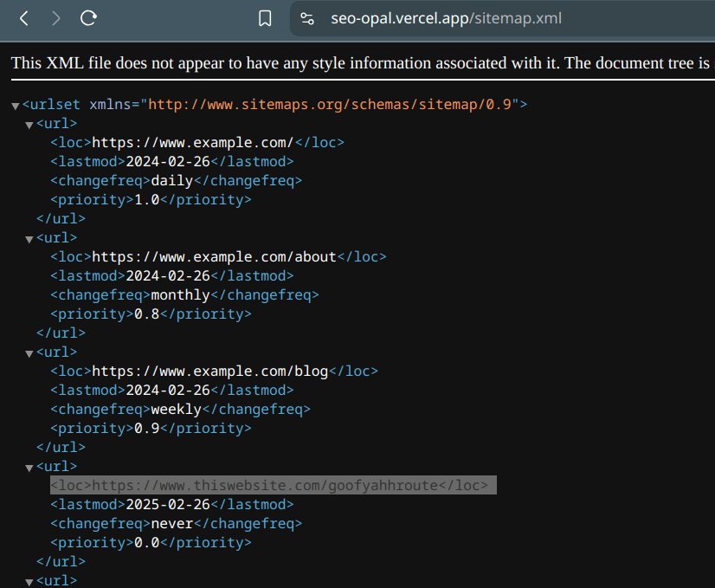715x588 pixels.
Task: Bookmark this page using the bookmark icon
Action: tap(266, 18)
